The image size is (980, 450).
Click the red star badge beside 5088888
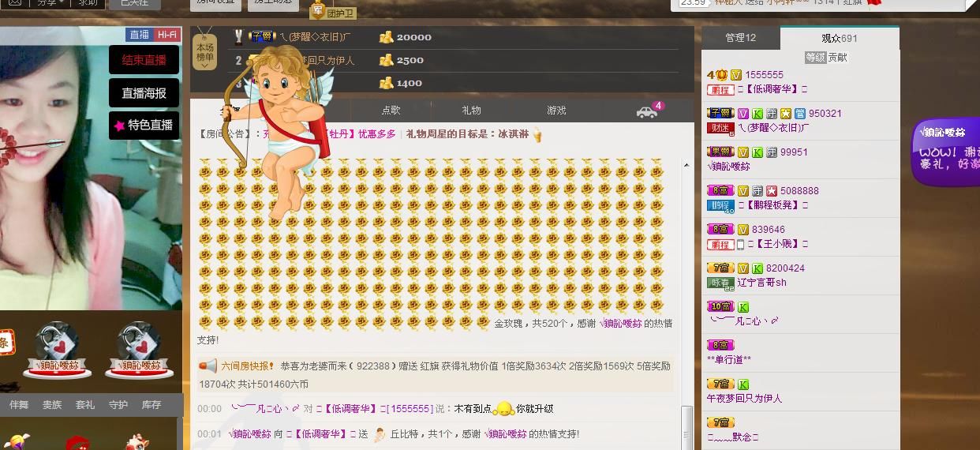point(772,191)
